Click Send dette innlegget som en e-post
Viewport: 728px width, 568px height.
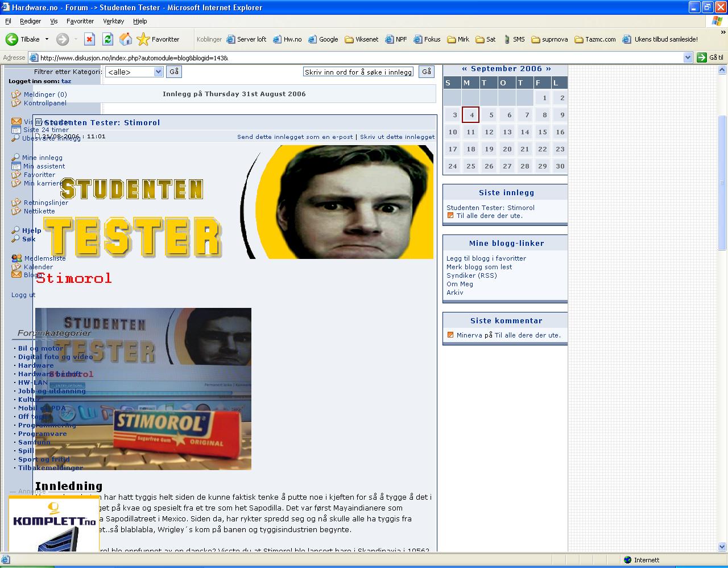pyautogui.click(x=295, y=137)
